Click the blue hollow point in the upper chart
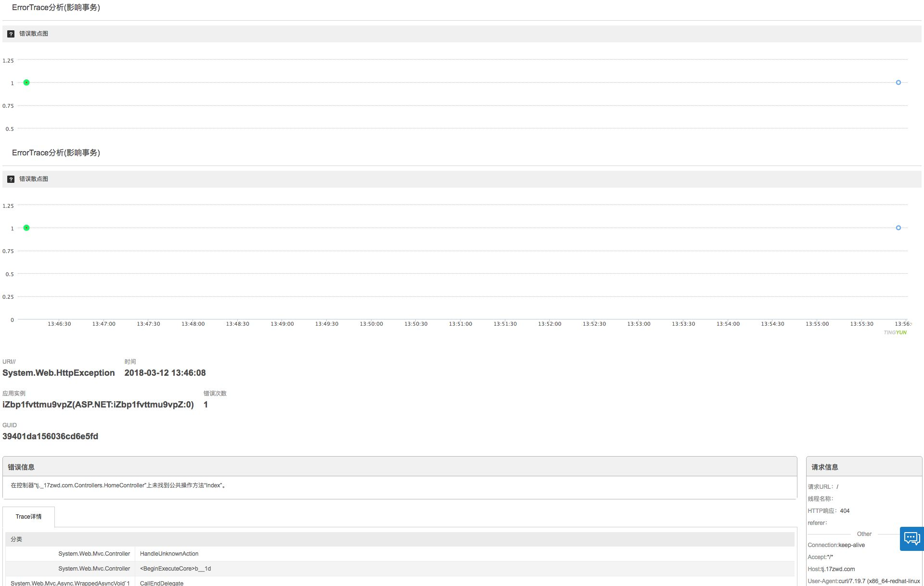The width and height of the screenshot is (924, 586). click(x=898, y=83)
